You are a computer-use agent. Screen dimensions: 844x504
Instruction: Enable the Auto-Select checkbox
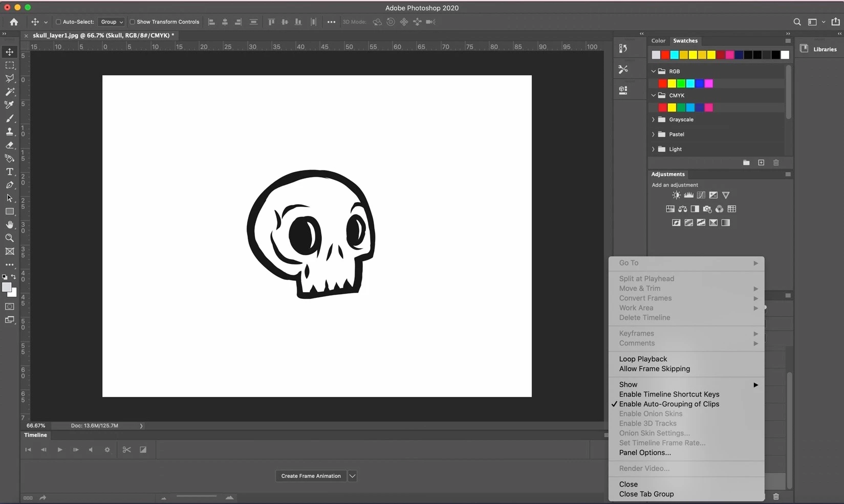click(58, 22)
